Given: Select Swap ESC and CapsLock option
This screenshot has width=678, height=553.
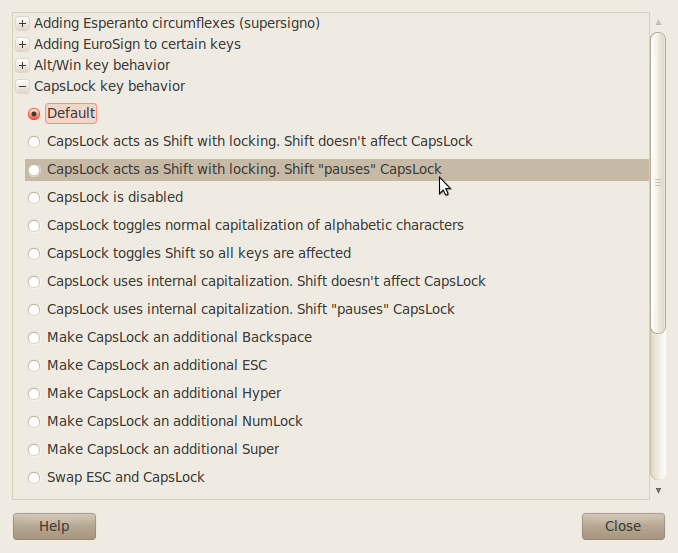Looking at the screenshot, I should click(x=35, y=477).
